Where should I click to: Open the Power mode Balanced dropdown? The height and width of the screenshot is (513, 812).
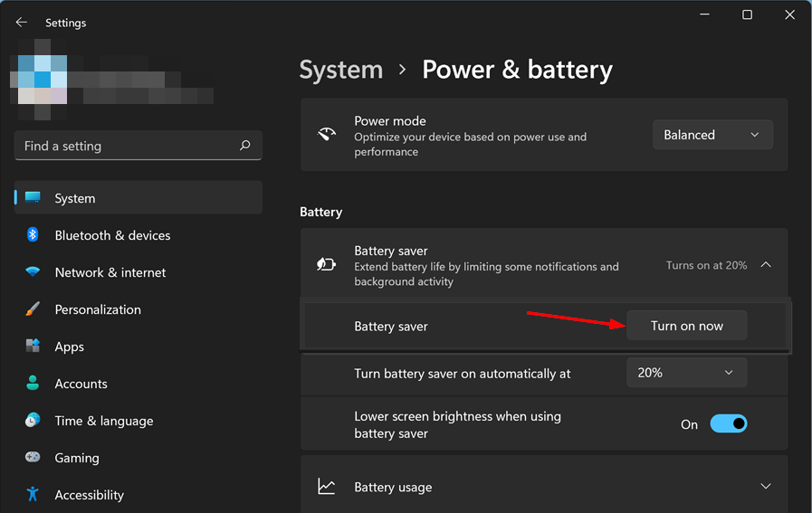point(712,135)
